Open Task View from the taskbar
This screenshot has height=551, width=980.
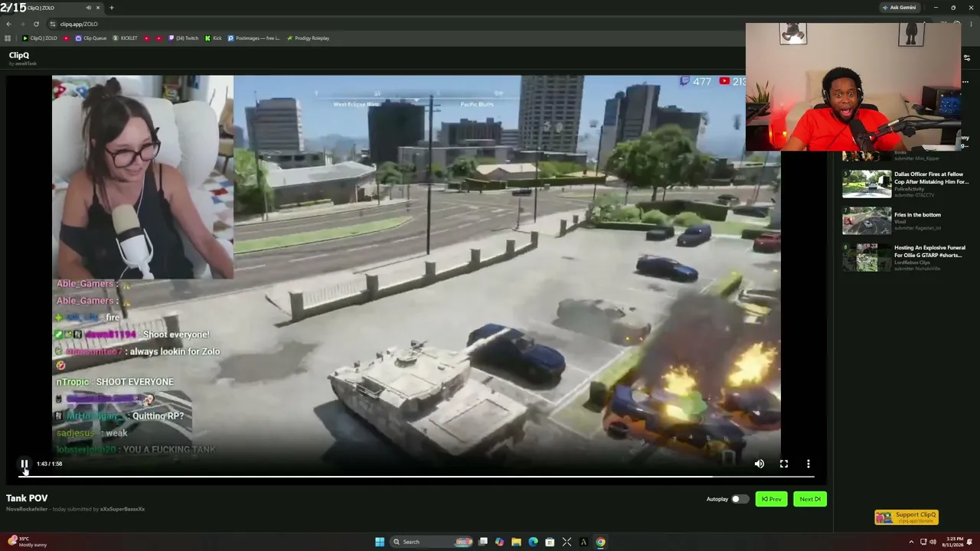[483, 542]
